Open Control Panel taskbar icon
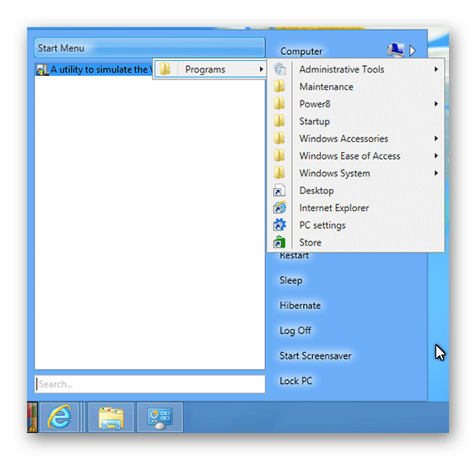 tap(160, 418)
